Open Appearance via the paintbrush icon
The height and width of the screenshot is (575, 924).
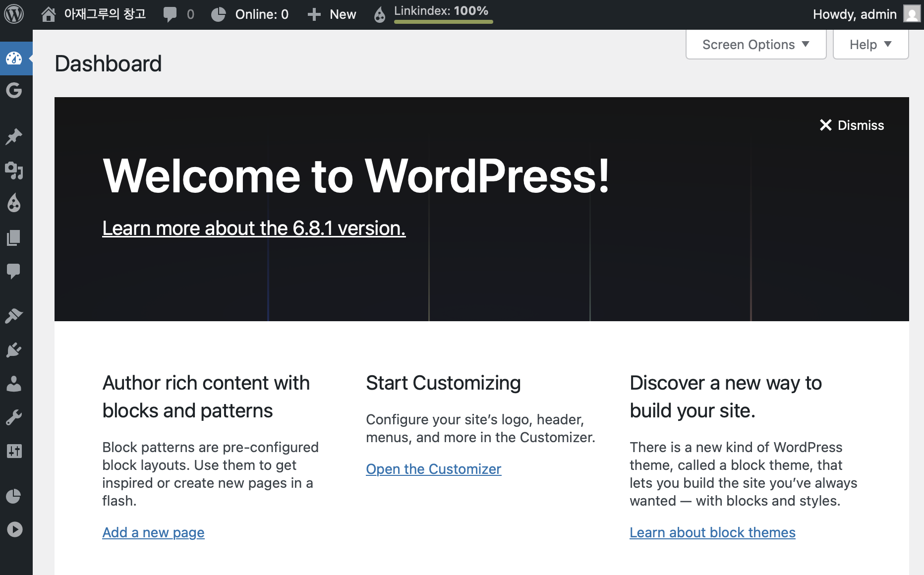[x=14, y=316]
